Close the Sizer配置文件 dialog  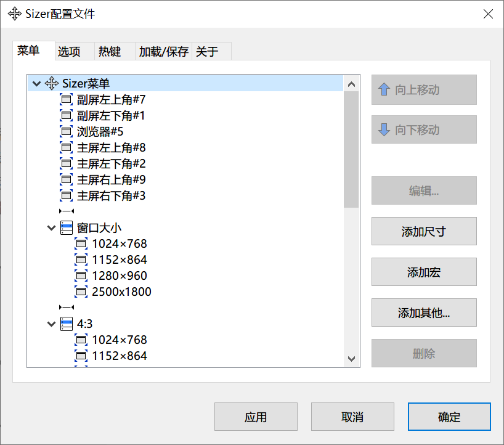pyautogui.click(x=488, y=14)
